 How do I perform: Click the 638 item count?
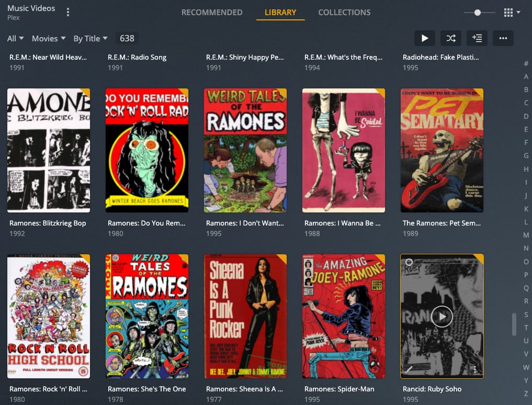click(127, 38)
